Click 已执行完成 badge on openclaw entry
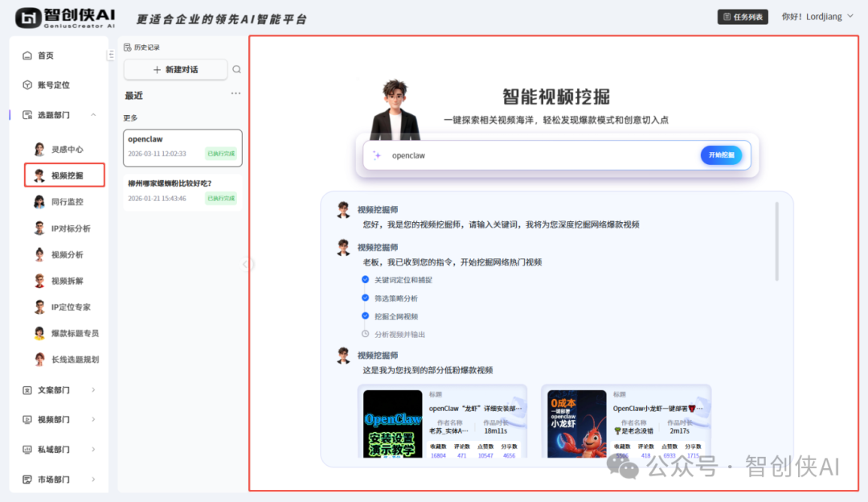This screenshot has width=868, height=502. coord(221,154)
